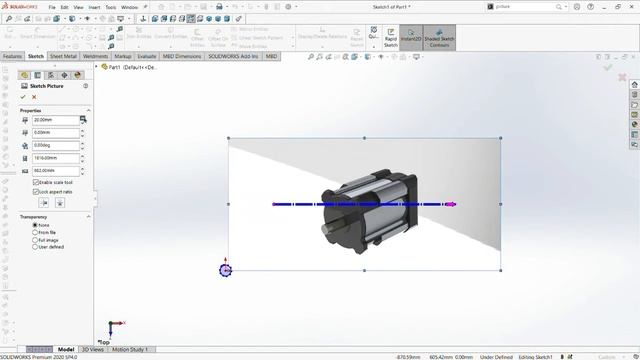Click the Custom units selector in the status bar
Image resolution: width=640 pixels, height=360 pixels.
pos(610,357)
